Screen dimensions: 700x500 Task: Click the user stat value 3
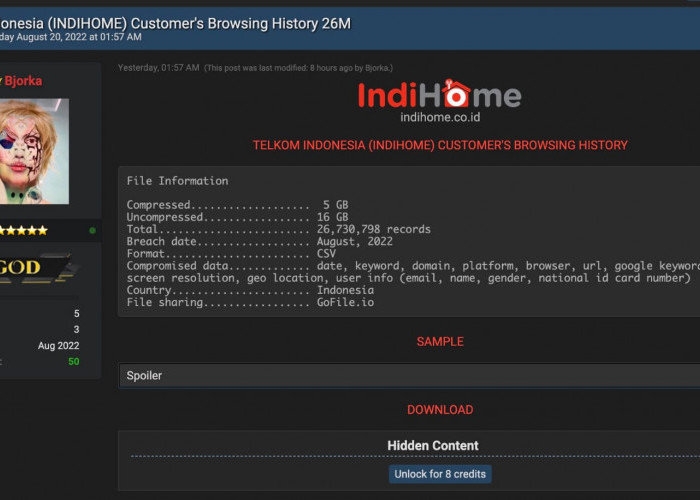coord(76,329)
